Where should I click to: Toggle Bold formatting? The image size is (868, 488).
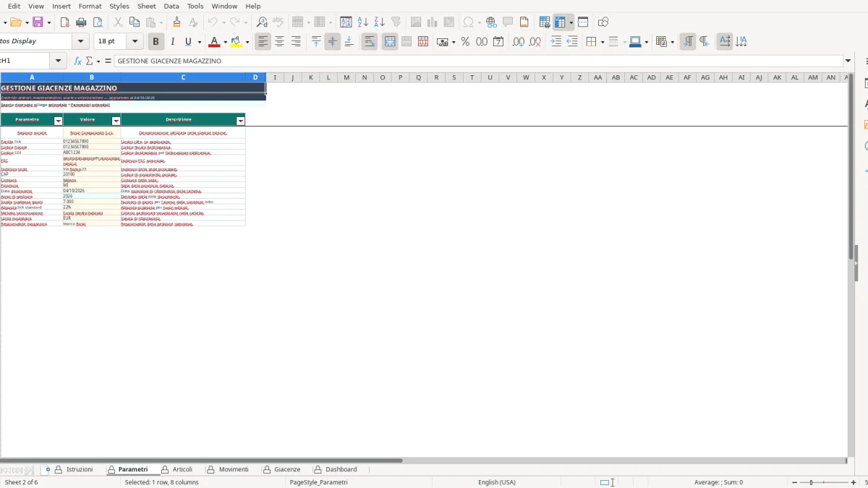tap(156, 42)
